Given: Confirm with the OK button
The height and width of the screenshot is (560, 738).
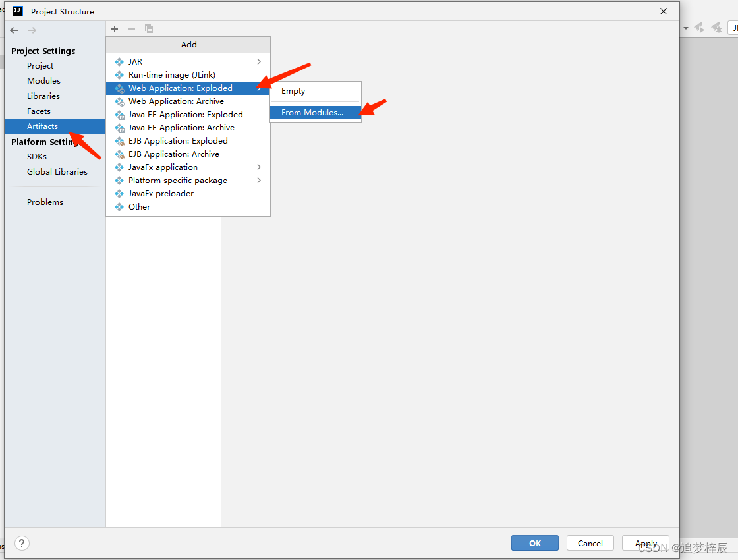Looking at the screenshot, I should tap(534, 543).
